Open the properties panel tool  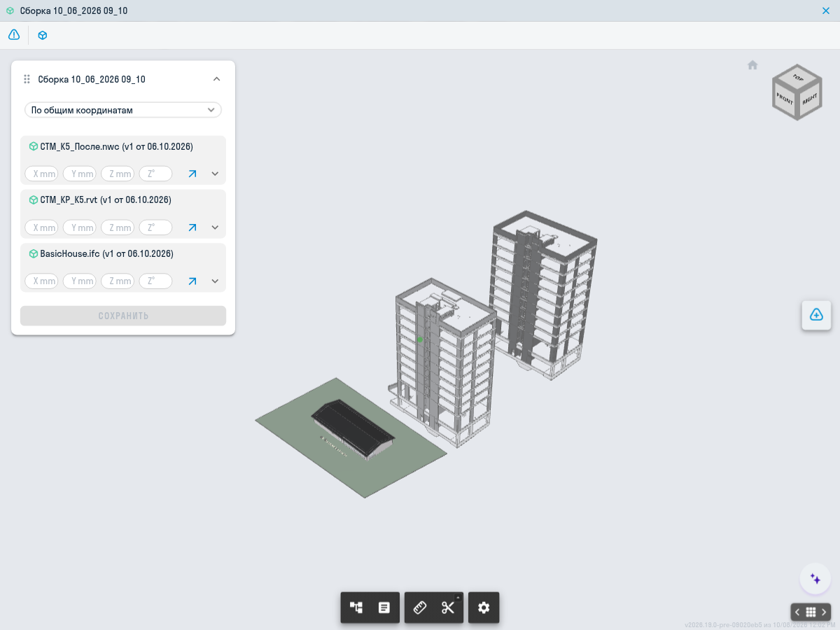(x=384, y=608)
